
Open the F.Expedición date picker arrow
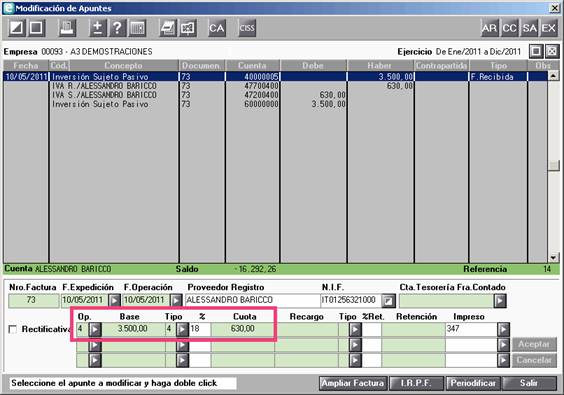point(114,300)
